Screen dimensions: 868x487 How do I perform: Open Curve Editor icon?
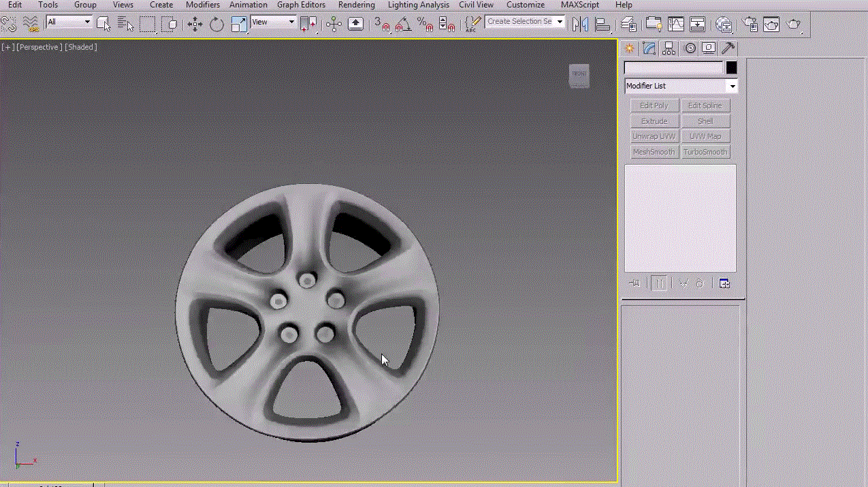675,25
